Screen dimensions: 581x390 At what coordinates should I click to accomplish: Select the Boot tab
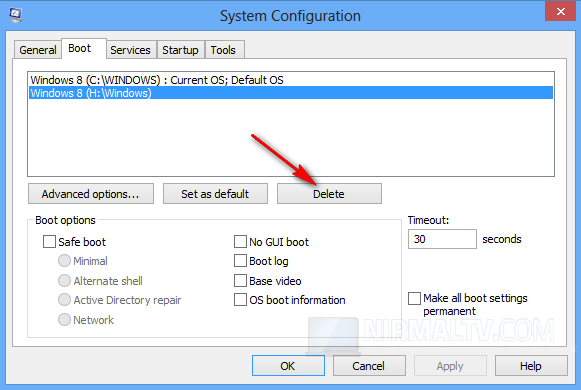point(84,48)
